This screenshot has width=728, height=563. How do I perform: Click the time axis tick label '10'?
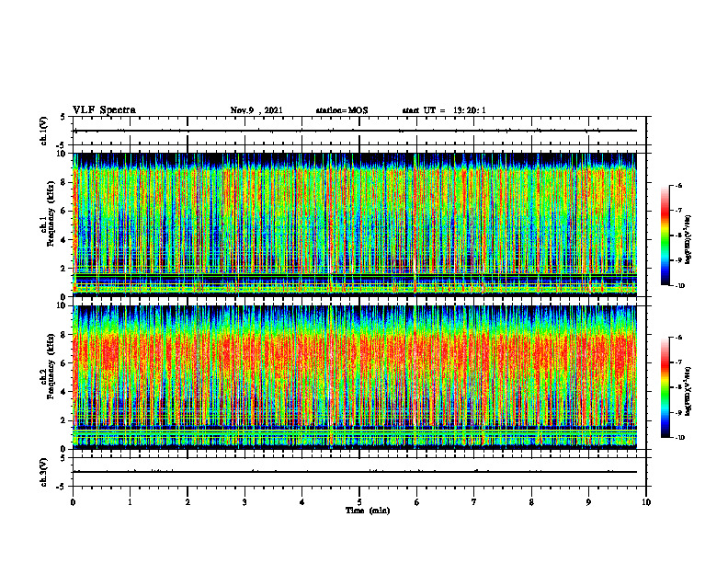click(646, 502)
